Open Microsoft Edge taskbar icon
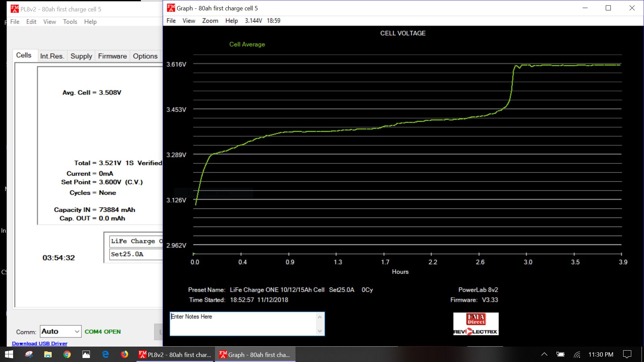 point(105,355)
